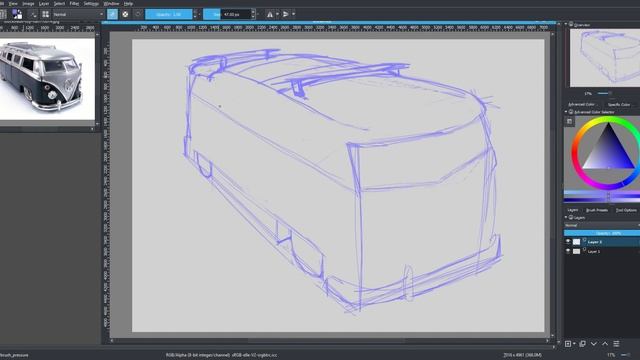Screen dimensions: 640x360
Task: Move layer up
Action: pyautogui.click(x=605, y=344)
